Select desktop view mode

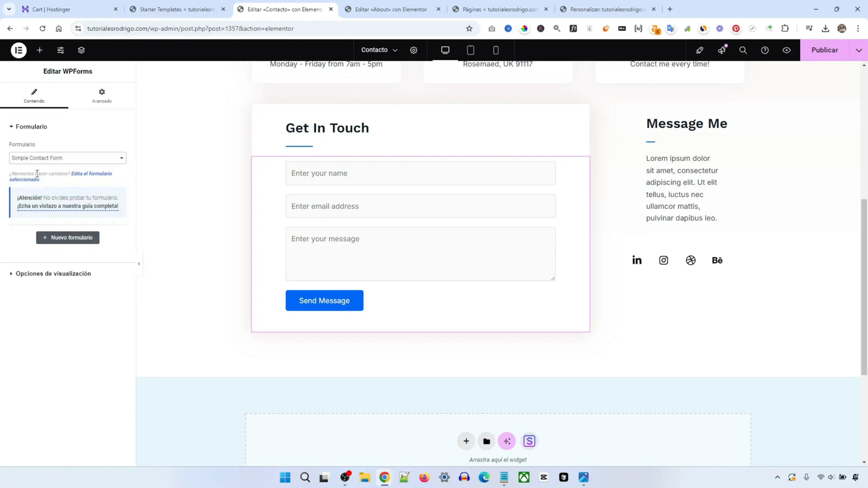[x=444, y=50]
